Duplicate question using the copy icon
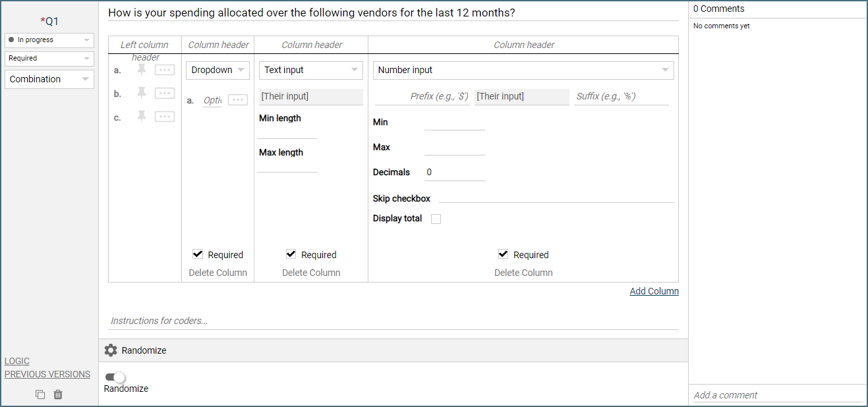This screenshot has width=868, height=407. coord(40,394)
